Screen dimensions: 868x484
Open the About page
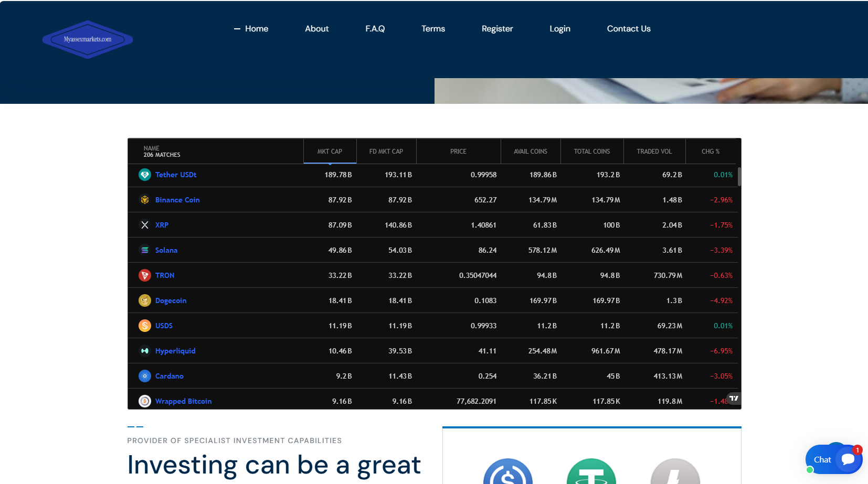coord(317,29)
